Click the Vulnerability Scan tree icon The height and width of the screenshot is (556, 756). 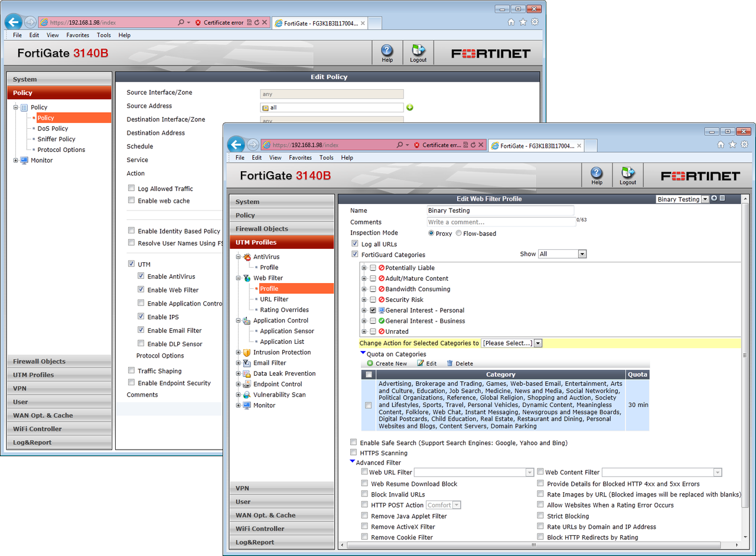247,395
